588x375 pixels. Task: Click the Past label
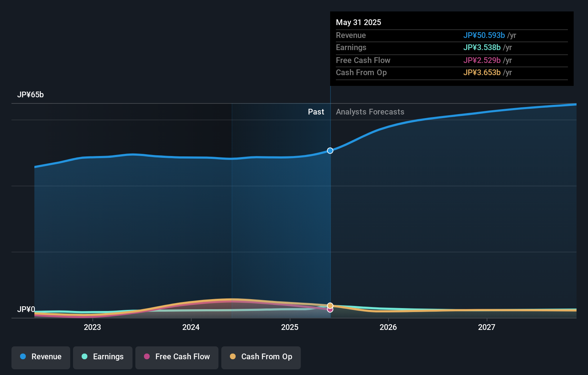316,112
